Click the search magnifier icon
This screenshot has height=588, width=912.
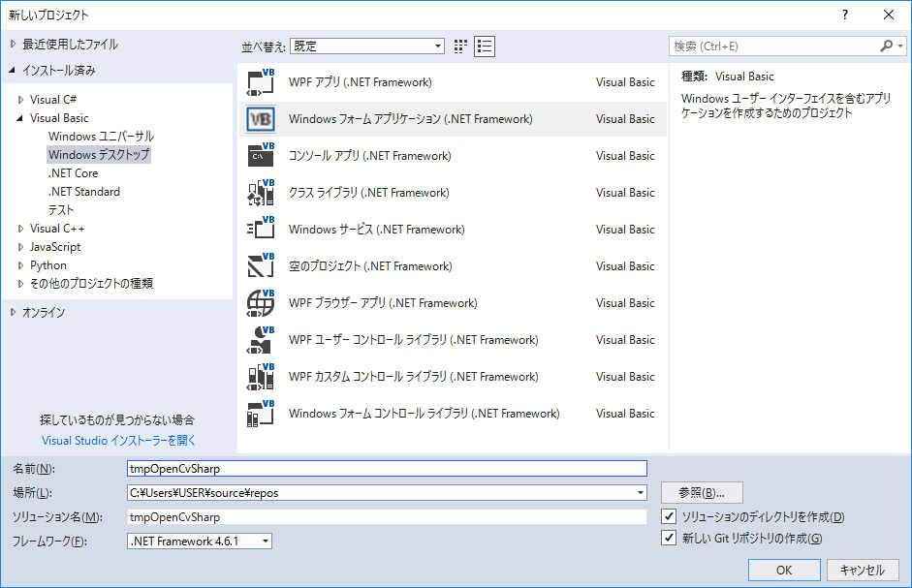pos(888,46)
